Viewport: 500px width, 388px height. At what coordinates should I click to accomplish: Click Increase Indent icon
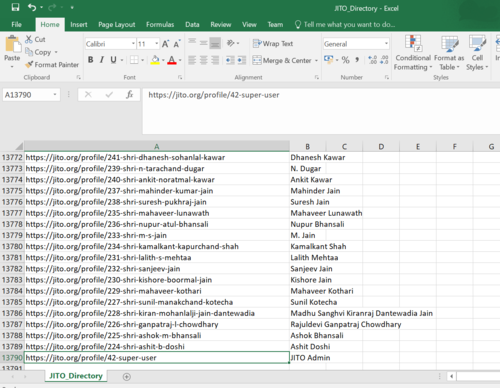[242, 60]
